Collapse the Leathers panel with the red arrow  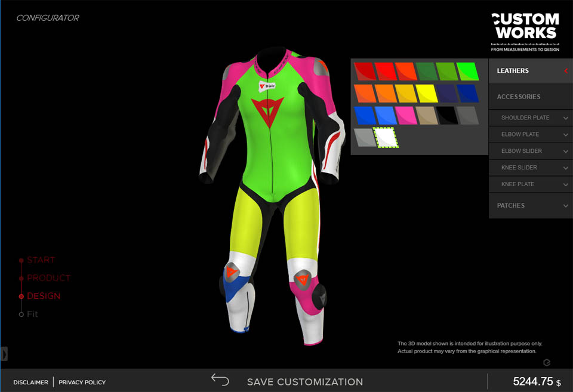(566, 71)
